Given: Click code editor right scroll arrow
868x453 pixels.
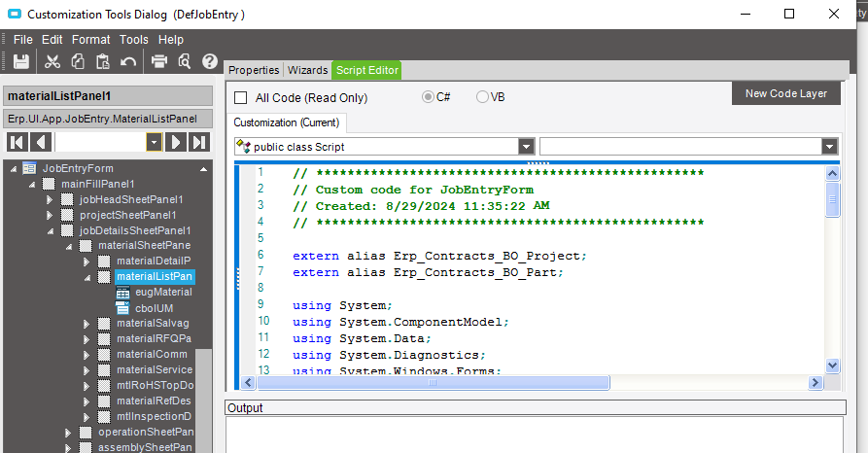Looking at the screenshot, I should [x=815, y=383].
